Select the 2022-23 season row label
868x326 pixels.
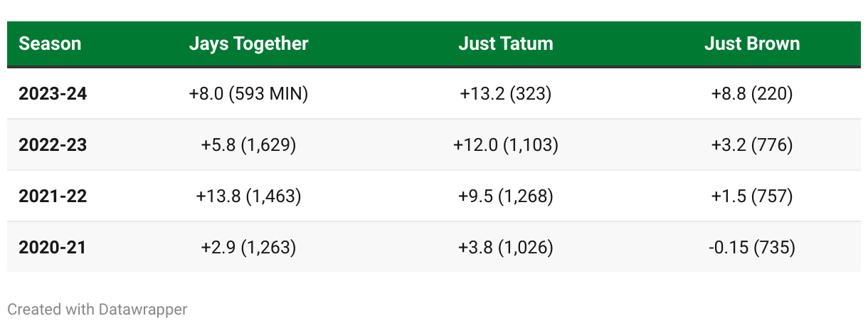coord(53,144)
